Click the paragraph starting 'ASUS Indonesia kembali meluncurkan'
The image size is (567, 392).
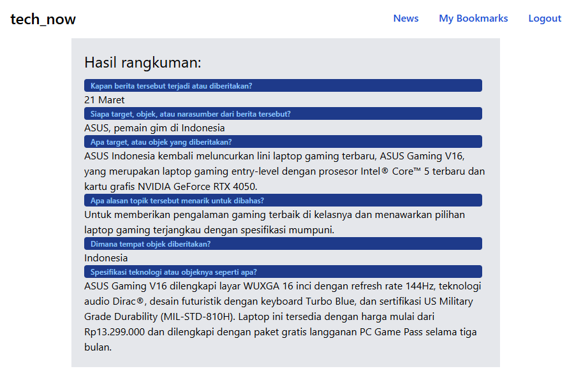tap(284, 171)
